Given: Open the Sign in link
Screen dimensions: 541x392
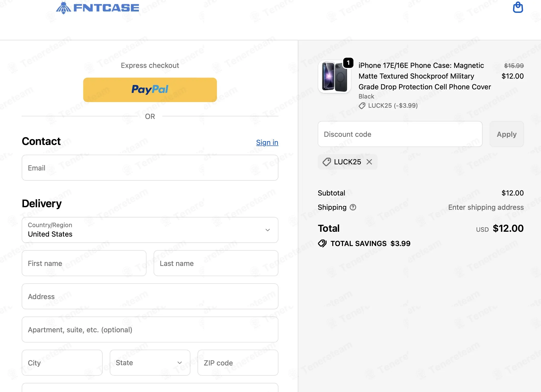Looking at the screenshot, I should point(267,142).
